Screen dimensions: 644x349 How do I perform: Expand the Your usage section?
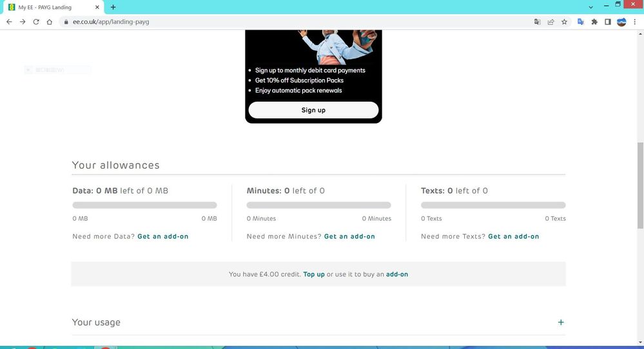[x=560, y=323]
